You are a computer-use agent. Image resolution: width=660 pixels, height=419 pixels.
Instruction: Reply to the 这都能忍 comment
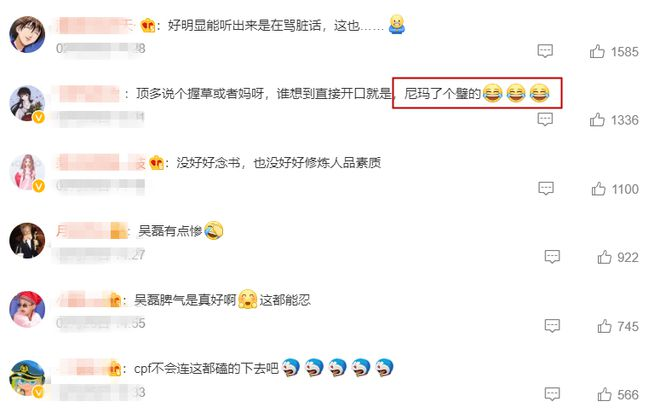tap(552, 326)
